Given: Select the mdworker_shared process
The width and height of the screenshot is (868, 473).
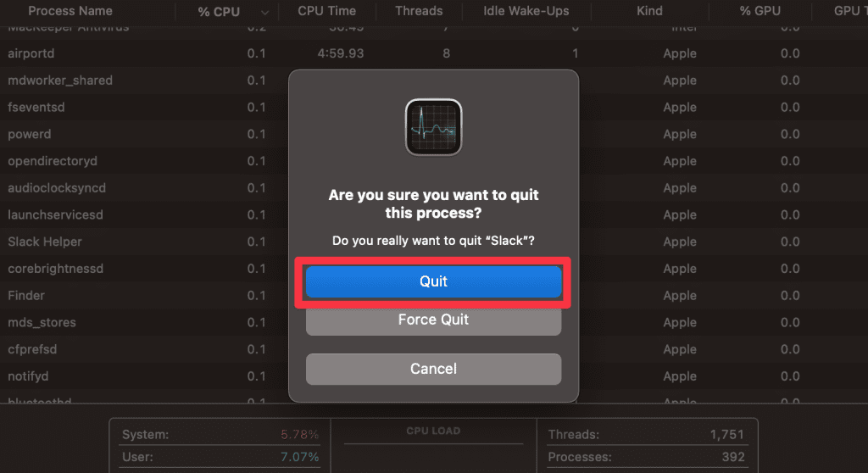Looking at the screenshot, I should [60, 81].
